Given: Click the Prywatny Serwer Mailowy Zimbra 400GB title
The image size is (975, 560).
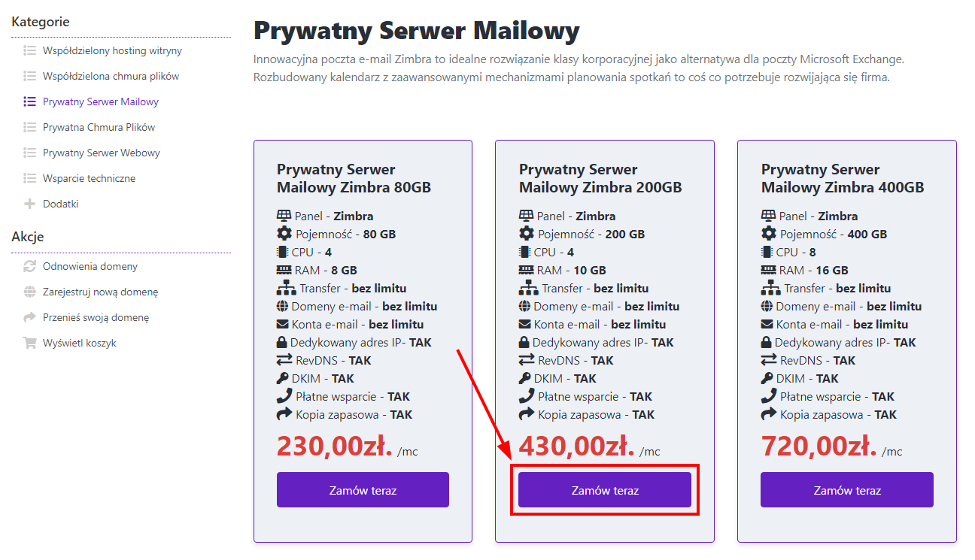Looking at the screenshot, I should pyautogui.click(x=843, y=178).
